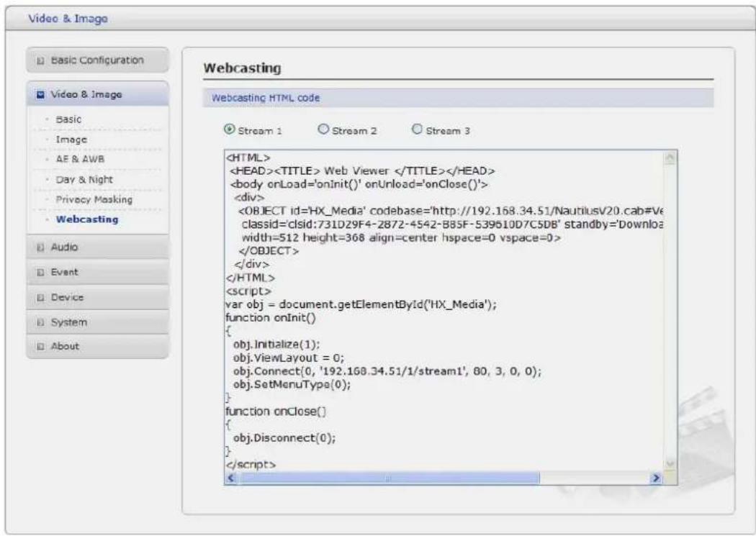Click the Basic Configuration menu label
Image resolution: width=756 pixels, height=536 pixels.
[x=97, y=60]
